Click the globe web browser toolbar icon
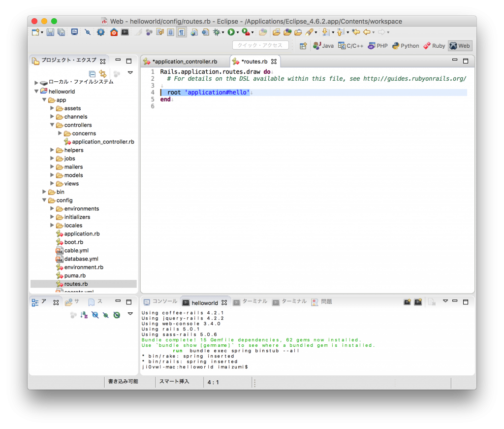The width and height of the screenshot is (504, 429). tap(194, 32)
